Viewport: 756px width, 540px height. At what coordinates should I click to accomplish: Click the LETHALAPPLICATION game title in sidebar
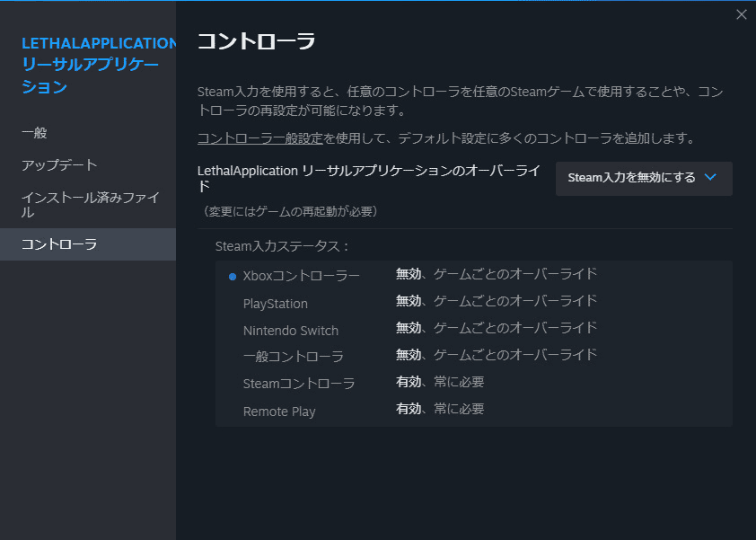[99, 66]
